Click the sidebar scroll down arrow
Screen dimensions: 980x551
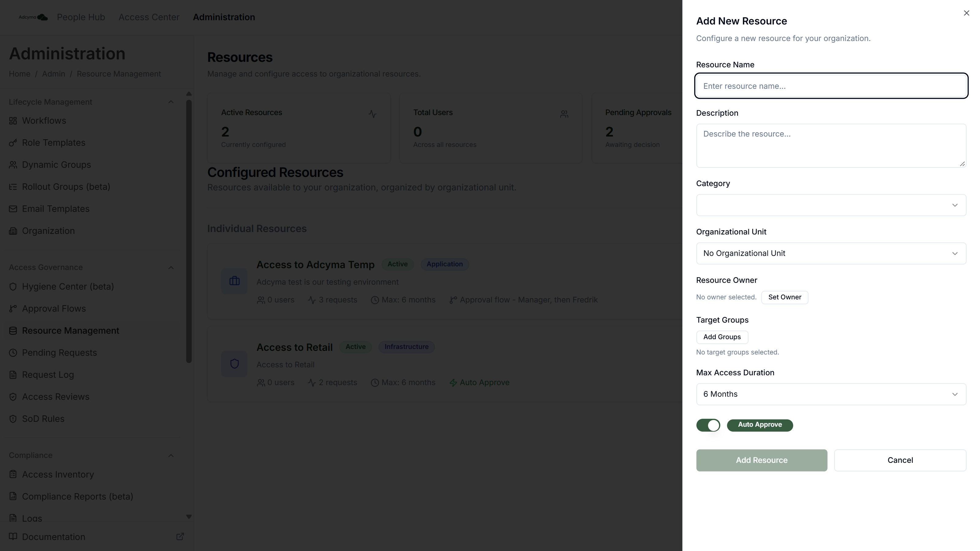click(x=189, y=516)
